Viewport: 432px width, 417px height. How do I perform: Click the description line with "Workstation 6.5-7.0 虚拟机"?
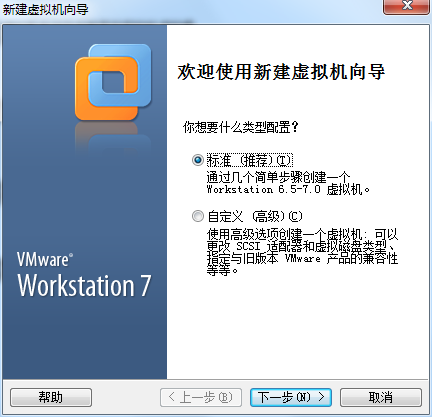pyautogui.click(x=288, y=189)
